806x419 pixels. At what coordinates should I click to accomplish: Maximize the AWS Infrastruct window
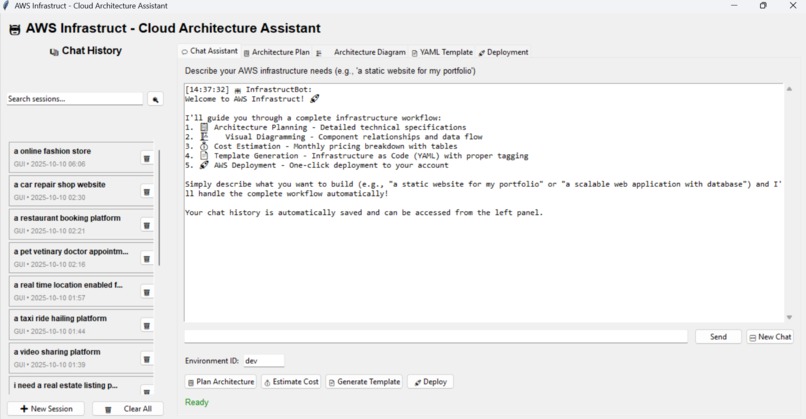point(763,6)
